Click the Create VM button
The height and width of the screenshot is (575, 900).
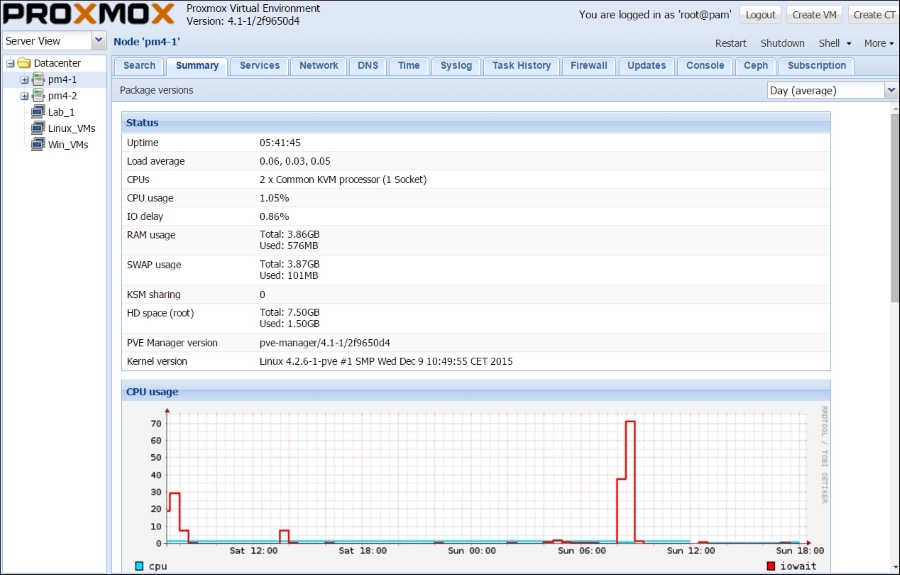[814, 15]
